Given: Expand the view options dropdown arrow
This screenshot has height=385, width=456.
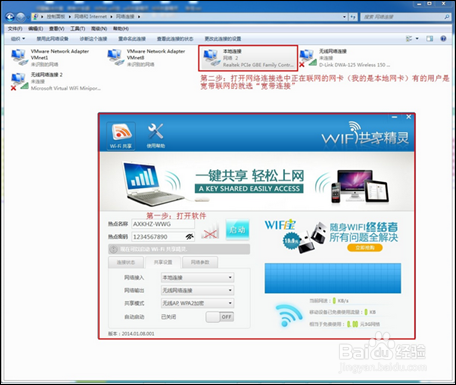Looking at the screenshot, I should [x=417, y=39].
